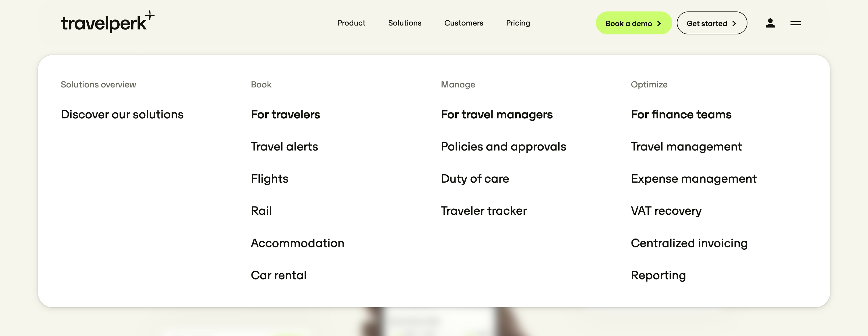Open the Traveler tracker link

tap(484, 211)
